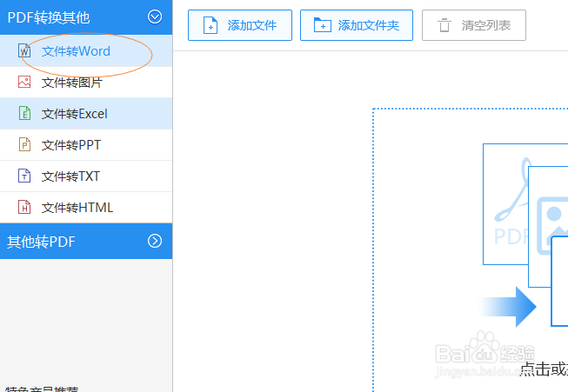Screen dimensions: 568x392
Task: Expand the 其他转PDF section arrow
Action: tap(155, 241)
